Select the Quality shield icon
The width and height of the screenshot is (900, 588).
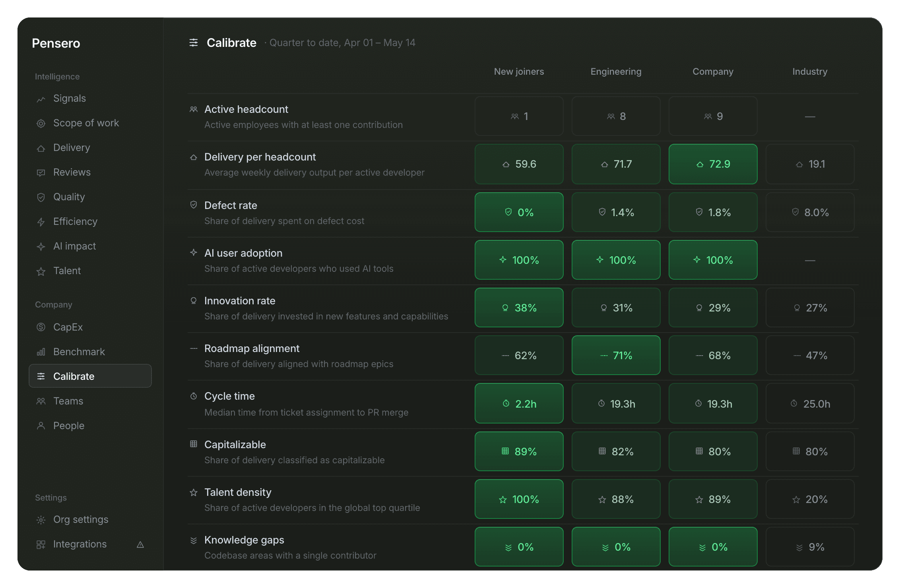point(41,197)
